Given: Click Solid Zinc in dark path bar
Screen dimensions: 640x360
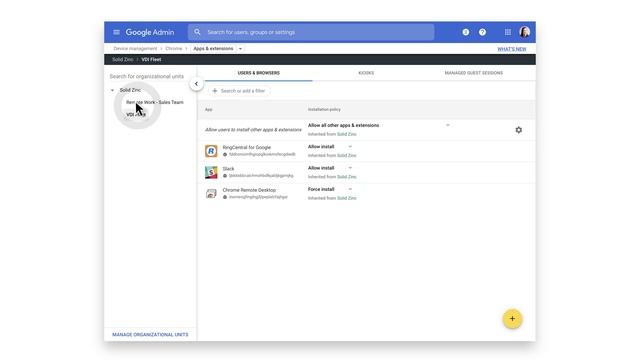Looking at the screenshot, I should (x=122, y=60).
